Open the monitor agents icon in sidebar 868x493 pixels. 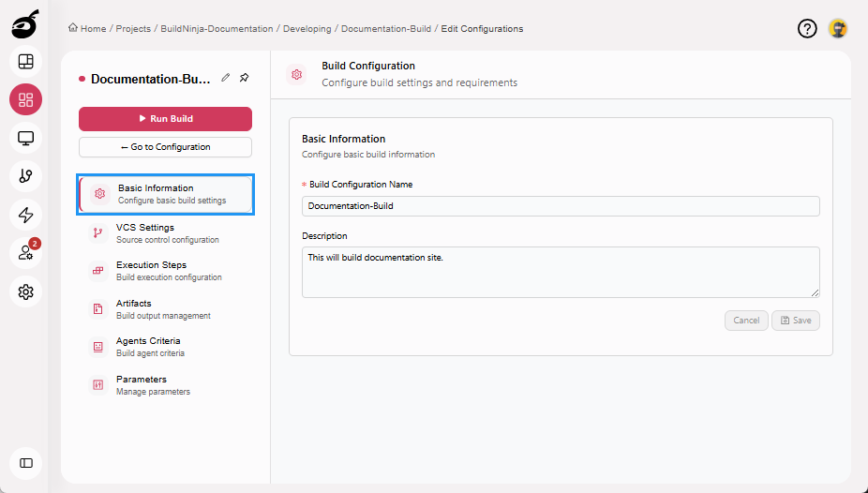coord(25,139)
